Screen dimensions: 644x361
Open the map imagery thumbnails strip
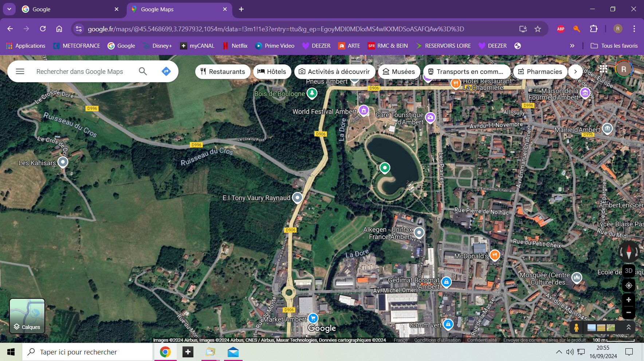(601, 328)
